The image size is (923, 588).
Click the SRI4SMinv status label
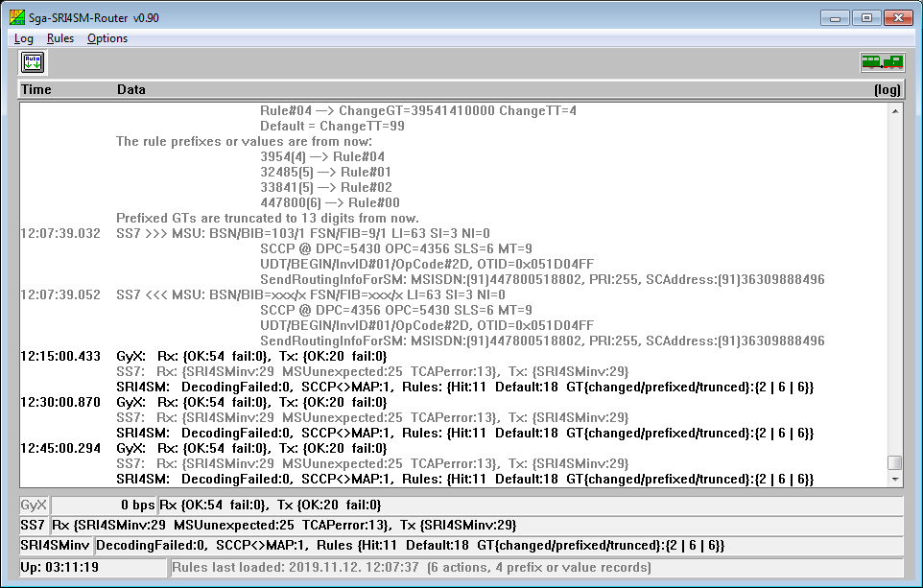click(56, 546)
